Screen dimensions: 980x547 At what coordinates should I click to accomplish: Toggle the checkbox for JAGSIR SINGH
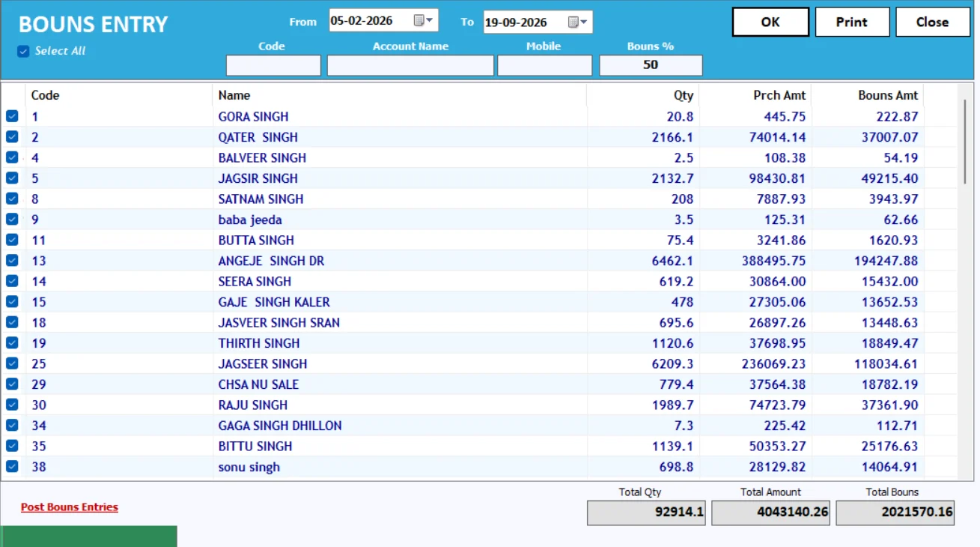tap(12, 178)
